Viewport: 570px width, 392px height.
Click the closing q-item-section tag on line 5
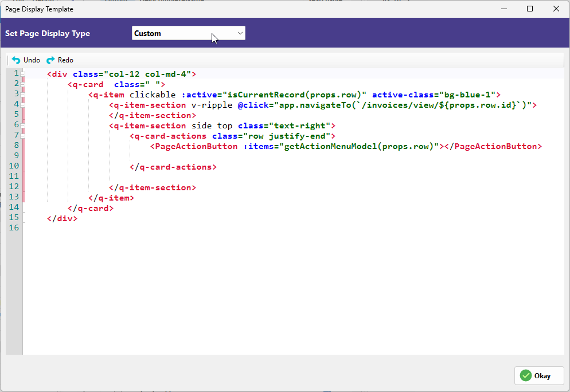coord(153,116)
